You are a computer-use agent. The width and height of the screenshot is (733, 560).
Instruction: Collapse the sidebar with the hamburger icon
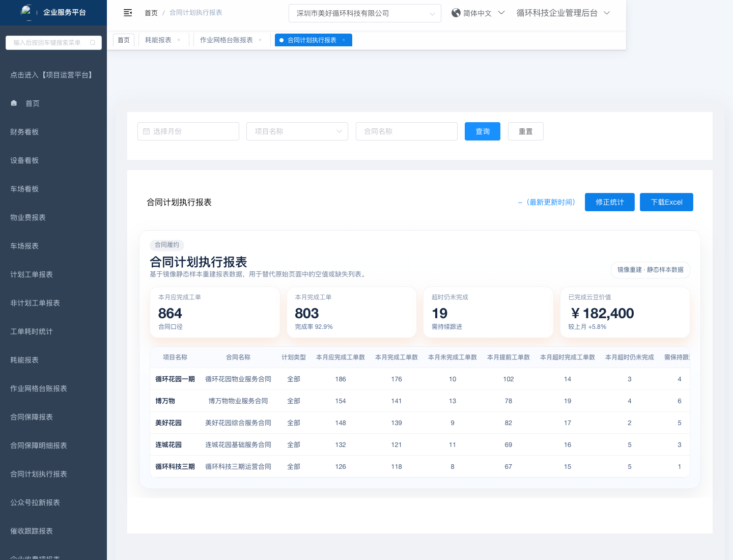[x=128, y=13]
